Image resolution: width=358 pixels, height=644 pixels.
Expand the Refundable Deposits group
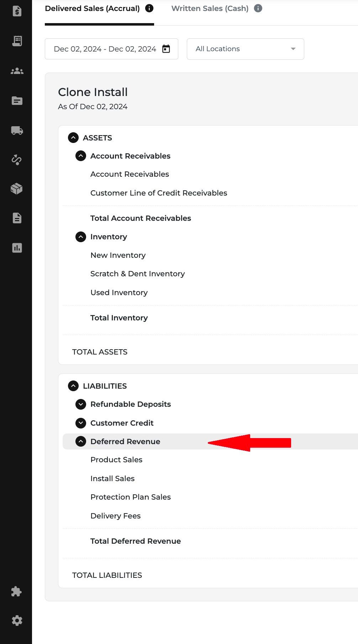[x=81, y=404]
